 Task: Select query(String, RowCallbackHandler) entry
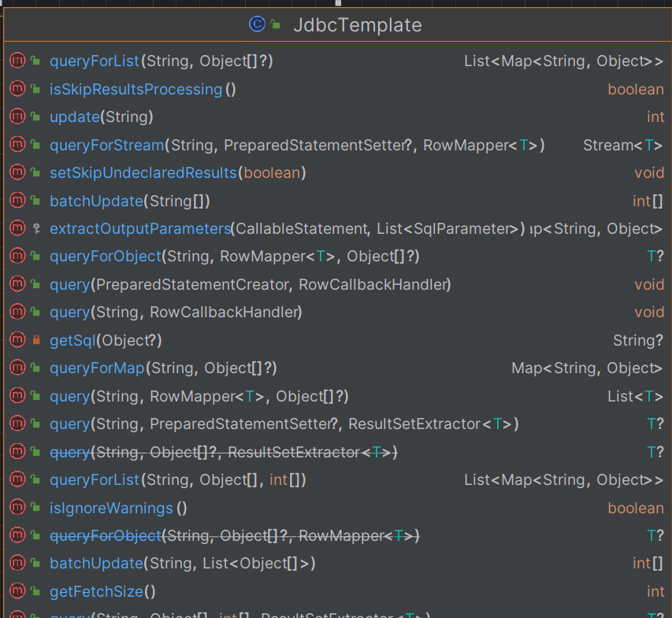[x=176, y=313]
